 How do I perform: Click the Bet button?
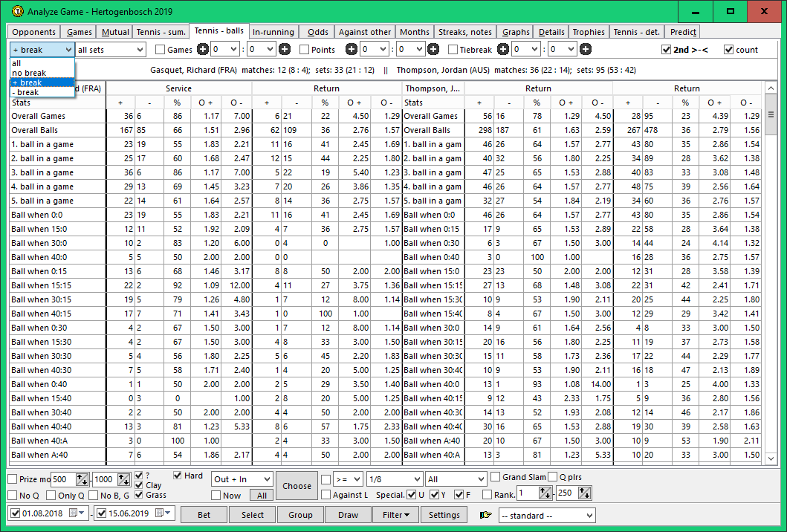click(x=204, y=515)
